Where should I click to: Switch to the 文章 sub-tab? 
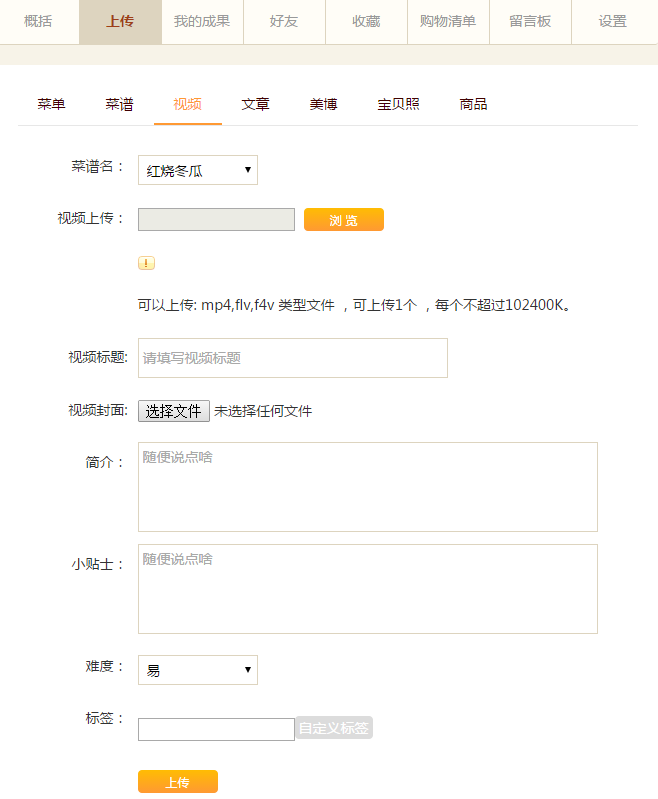[255, 104]
